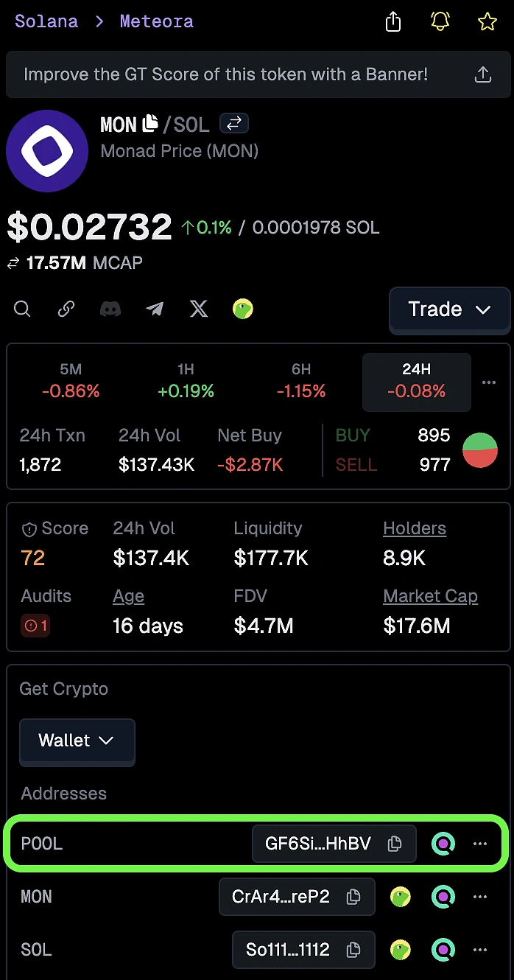This screenshot has width=514, height=980.
Task: Select the 6H timeframe tab
Action: point(301,382)
